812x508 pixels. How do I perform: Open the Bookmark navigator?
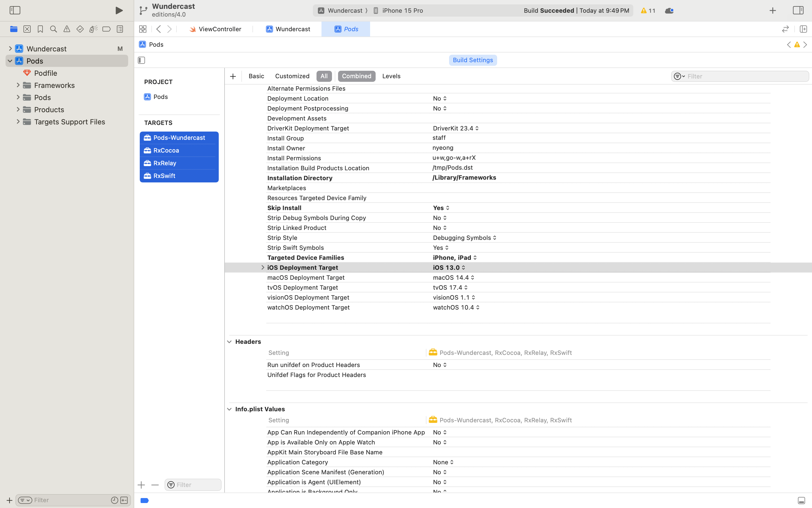coord(40,29)
